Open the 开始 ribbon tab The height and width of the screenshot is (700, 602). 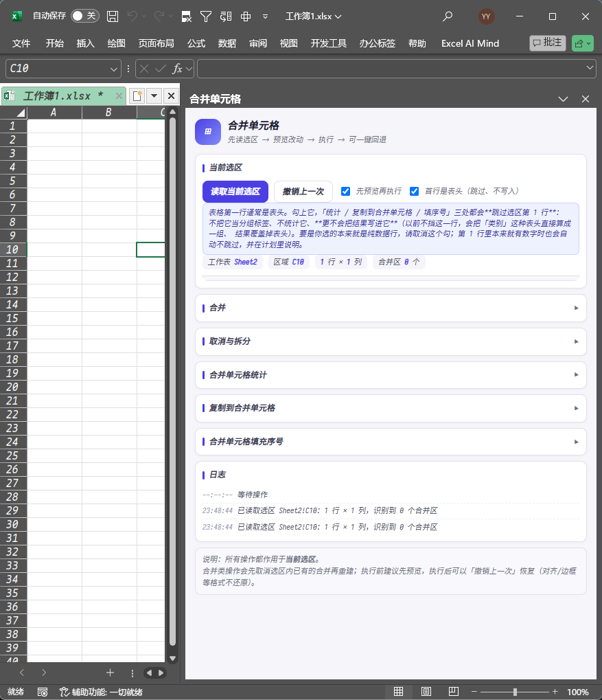(x=54, y=43)
